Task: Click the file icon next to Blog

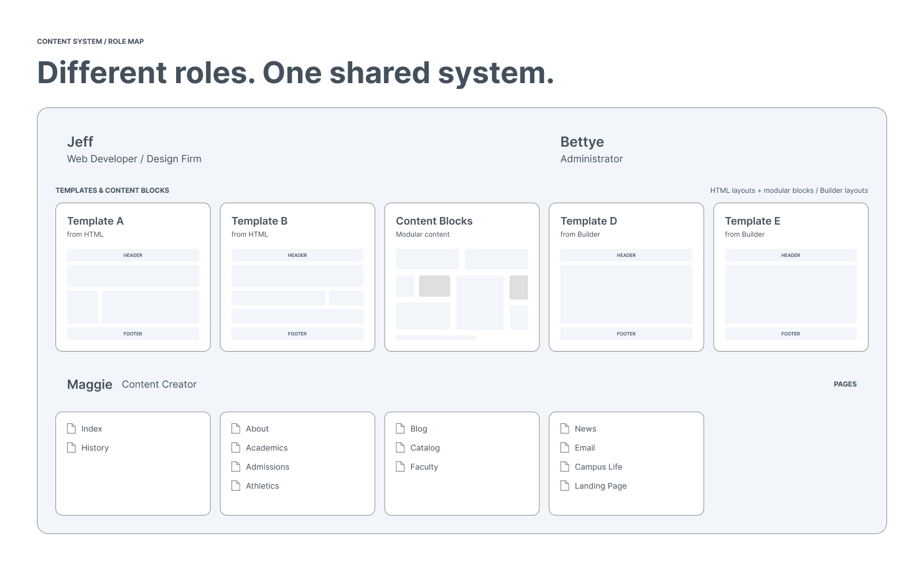Action: 400,428
